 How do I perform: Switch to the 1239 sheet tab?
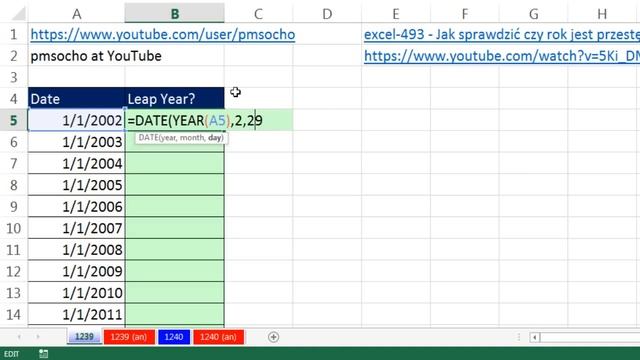pyautogui.click(x=84, y=337)
